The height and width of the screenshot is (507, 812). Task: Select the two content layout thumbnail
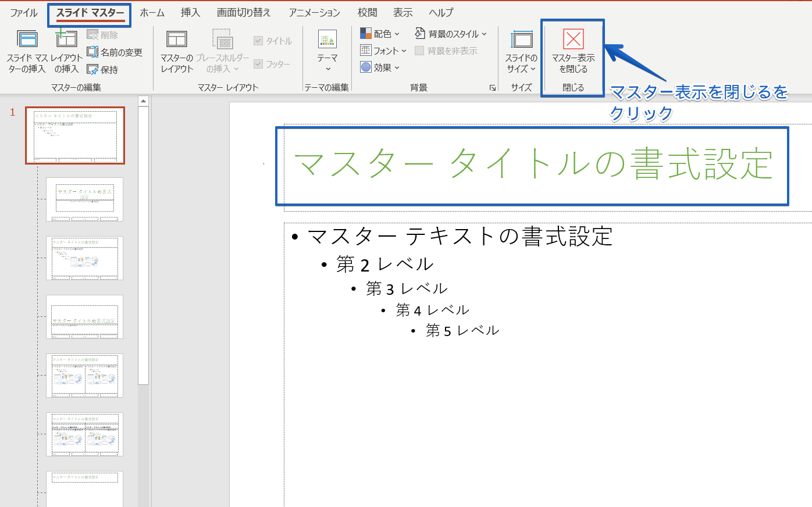[x=85, y=376]
